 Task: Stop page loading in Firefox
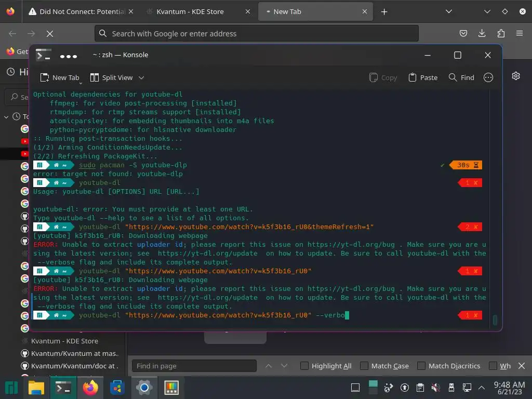50,34
